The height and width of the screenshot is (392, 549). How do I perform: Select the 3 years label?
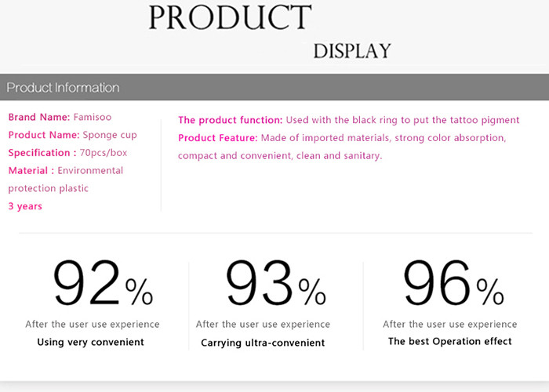(x=25, y=206)
